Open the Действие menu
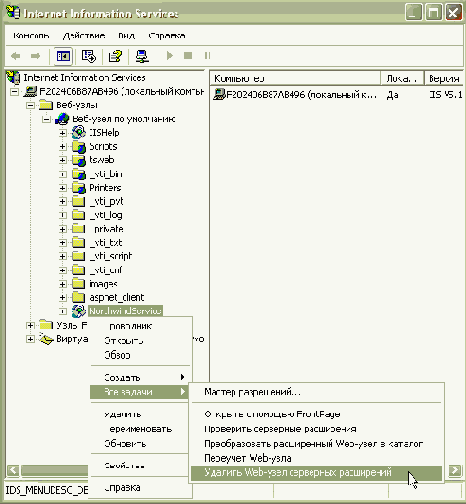466x504 pixels. point(84,35)
